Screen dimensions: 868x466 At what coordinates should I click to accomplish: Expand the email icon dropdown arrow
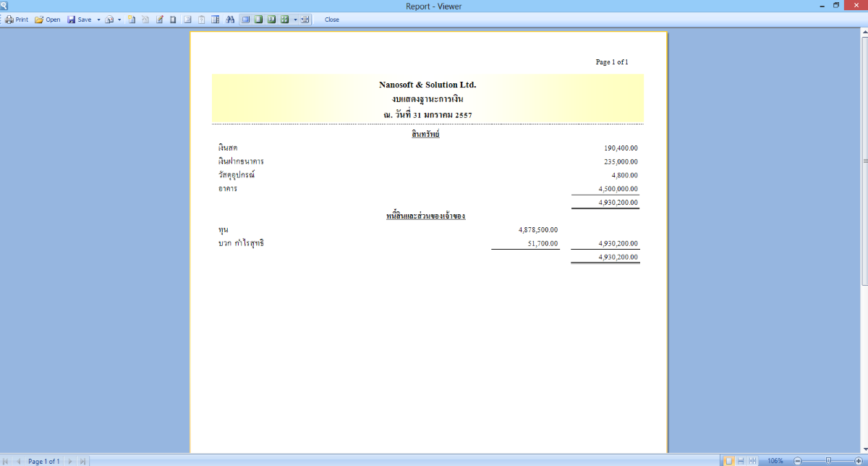pyautogui.click(x=119, y=20)
